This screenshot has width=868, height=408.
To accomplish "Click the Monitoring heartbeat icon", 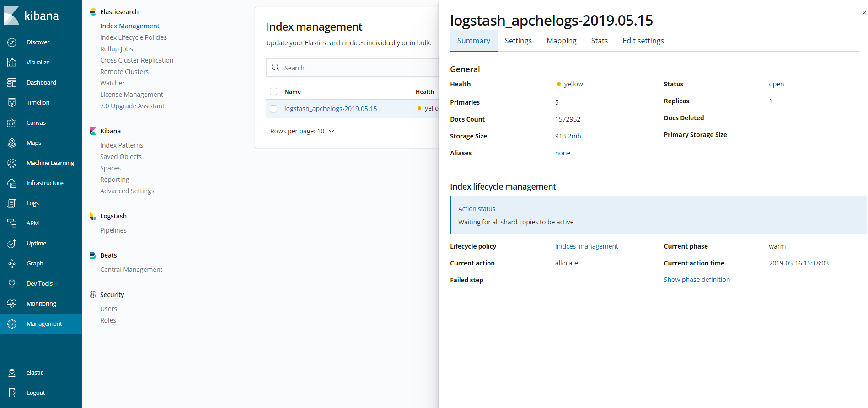I will click(12, 304).
